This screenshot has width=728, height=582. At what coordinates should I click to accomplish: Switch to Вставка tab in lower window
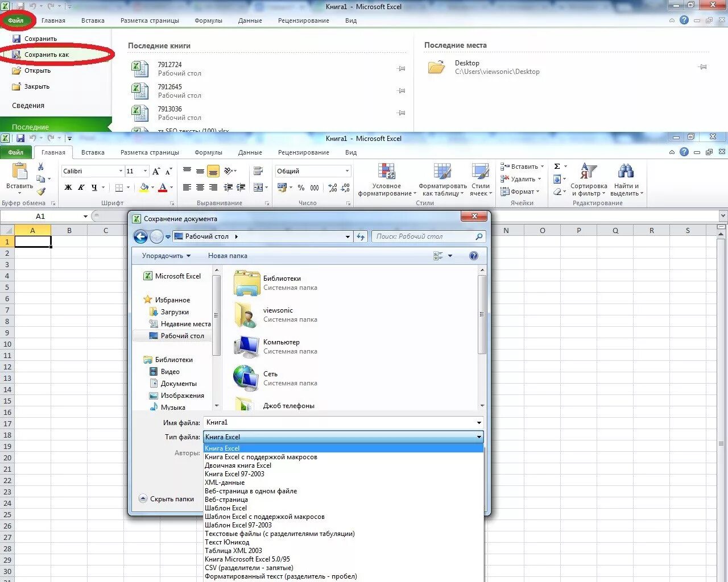click(93, 152)
